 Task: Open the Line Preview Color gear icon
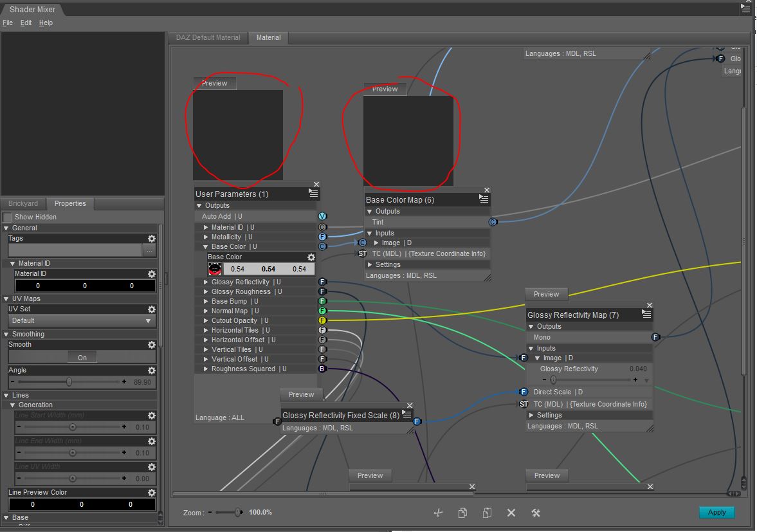coord(152,492)
